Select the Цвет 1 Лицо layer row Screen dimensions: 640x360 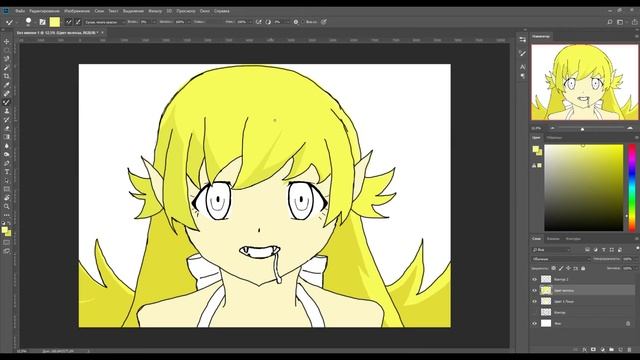(583, 302)
